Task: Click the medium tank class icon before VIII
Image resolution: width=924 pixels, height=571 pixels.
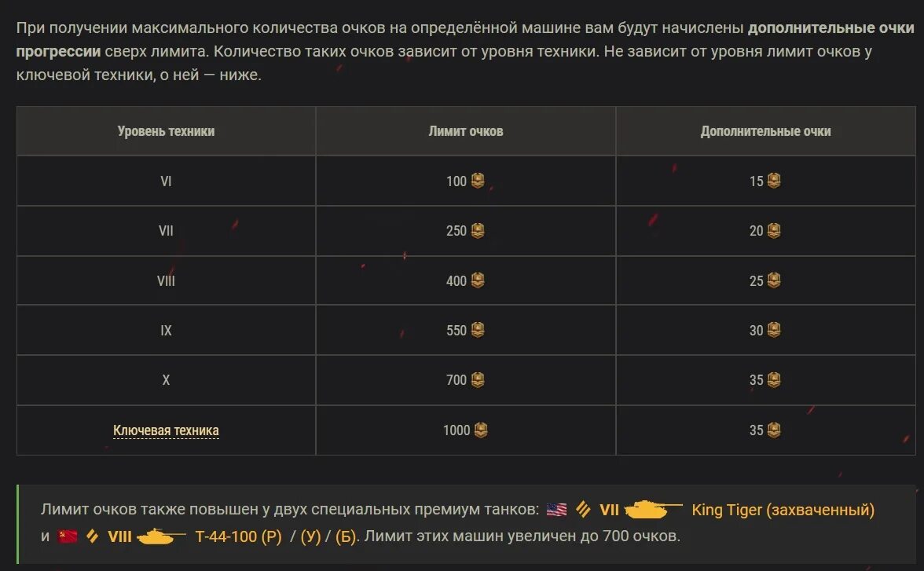Action: click(x=93, y=537)
